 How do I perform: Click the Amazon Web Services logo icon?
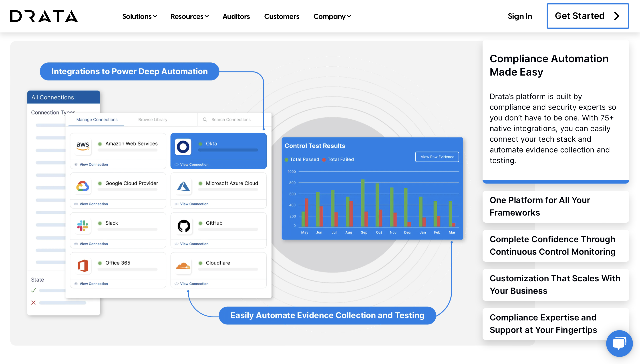83,146
